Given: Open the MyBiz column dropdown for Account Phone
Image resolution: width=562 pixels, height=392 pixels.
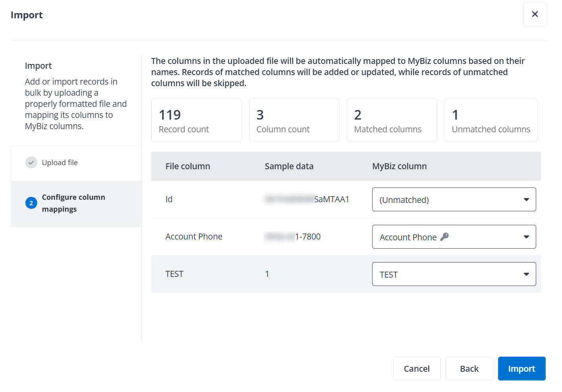Looking at the screenshot, I should coord(454,237).
